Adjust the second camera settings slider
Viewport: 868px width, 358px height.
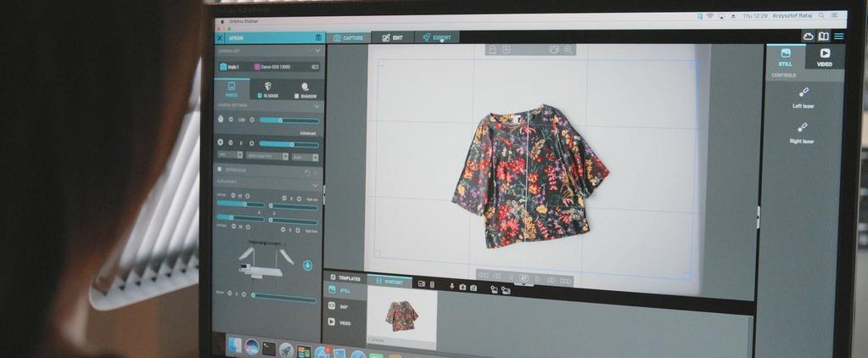click(289, 144)
